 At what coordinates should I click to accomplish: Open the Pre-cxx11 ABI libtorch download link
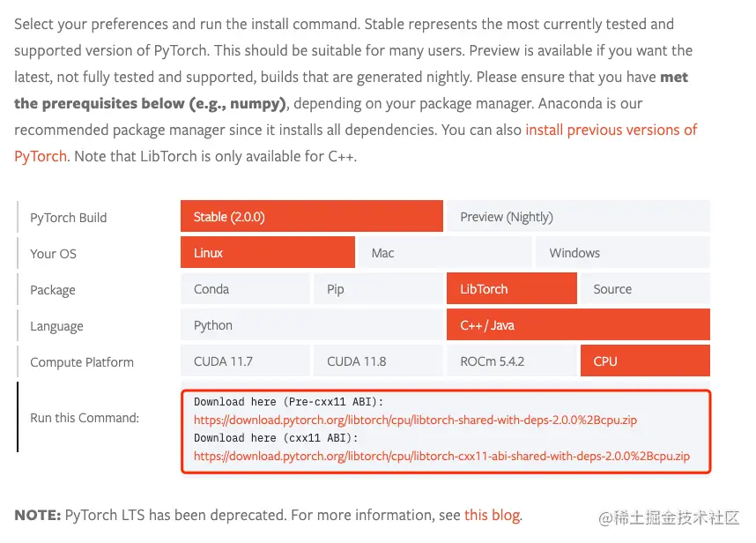click(x=415, y=420)
